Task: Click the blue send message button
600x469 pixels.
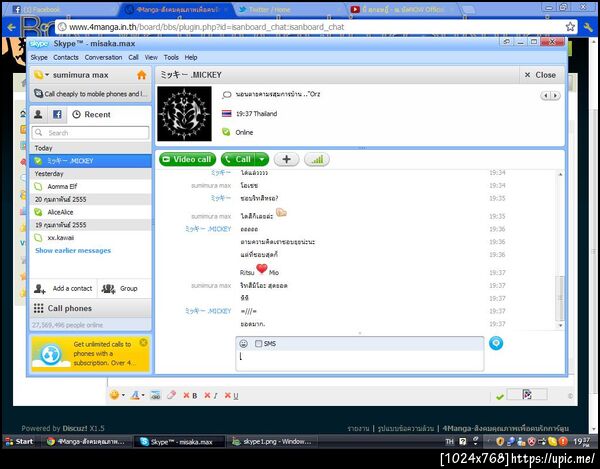Action: [x=496, y=343]
